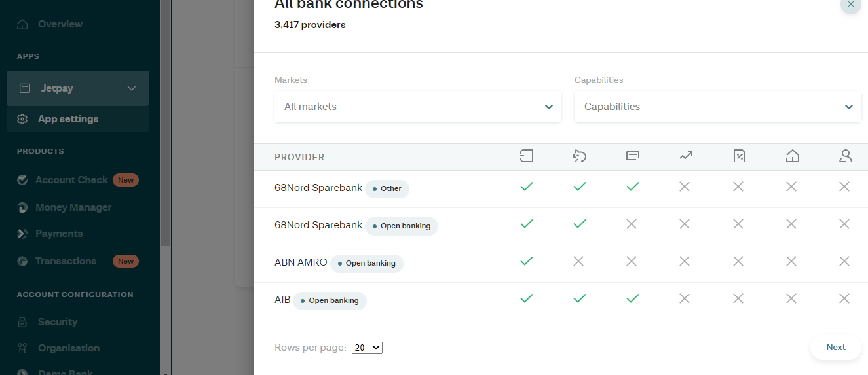Click the person identity column icon
Image resolution: width=868 pixels, height=375 pixels.
[845, 156]
